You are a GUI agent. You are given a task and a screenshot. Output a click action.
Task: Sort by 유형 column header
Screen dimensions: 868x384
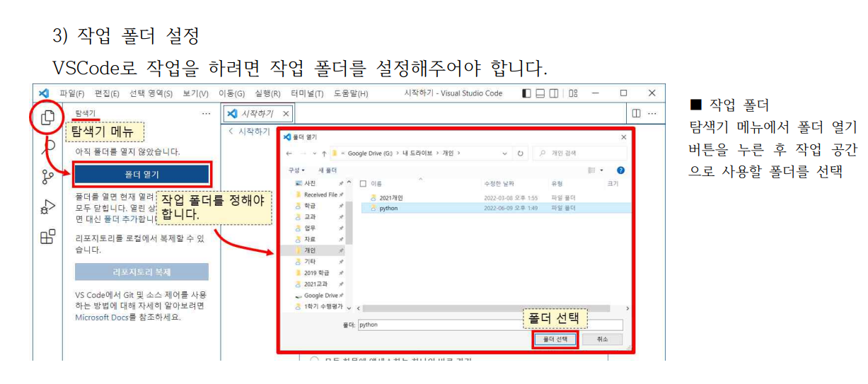coord(557,182)
